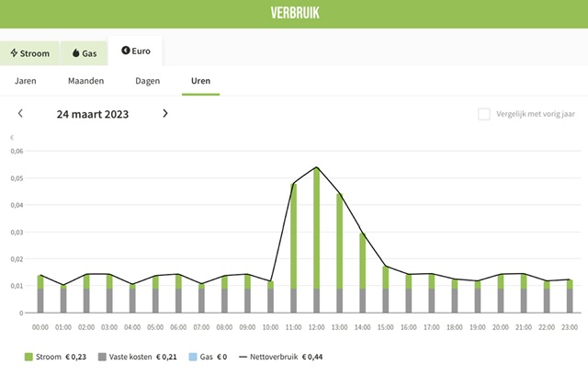
Task: Select the 14:00 bar in chart
Action: pyautogui.click(x=363, y=273)
